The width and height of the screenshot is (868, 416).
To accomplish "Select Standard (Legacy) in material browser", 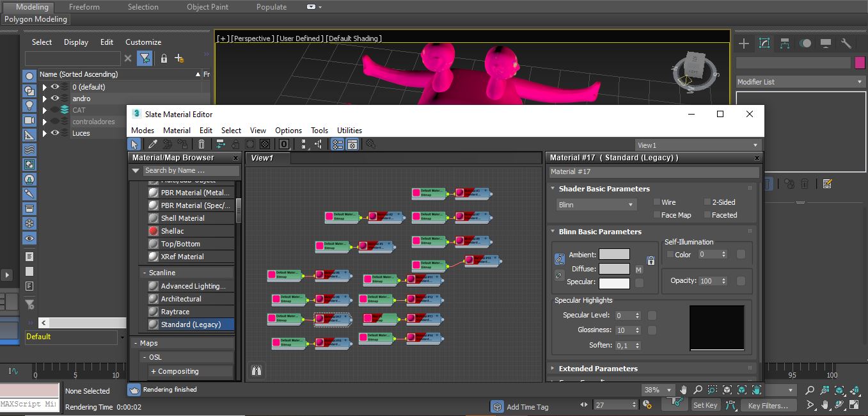I will 190,324.
